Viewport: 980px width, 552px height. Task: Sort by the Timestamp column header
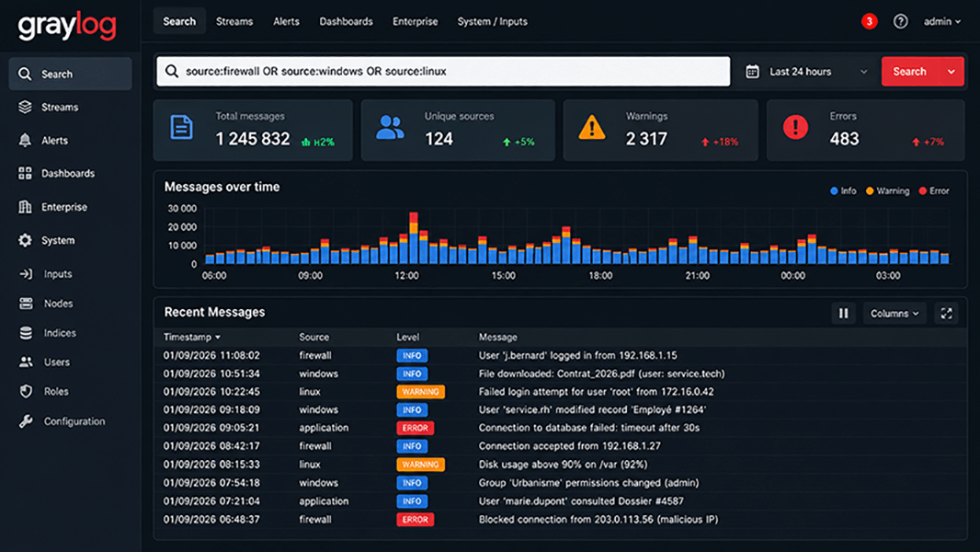click(192, 337)
